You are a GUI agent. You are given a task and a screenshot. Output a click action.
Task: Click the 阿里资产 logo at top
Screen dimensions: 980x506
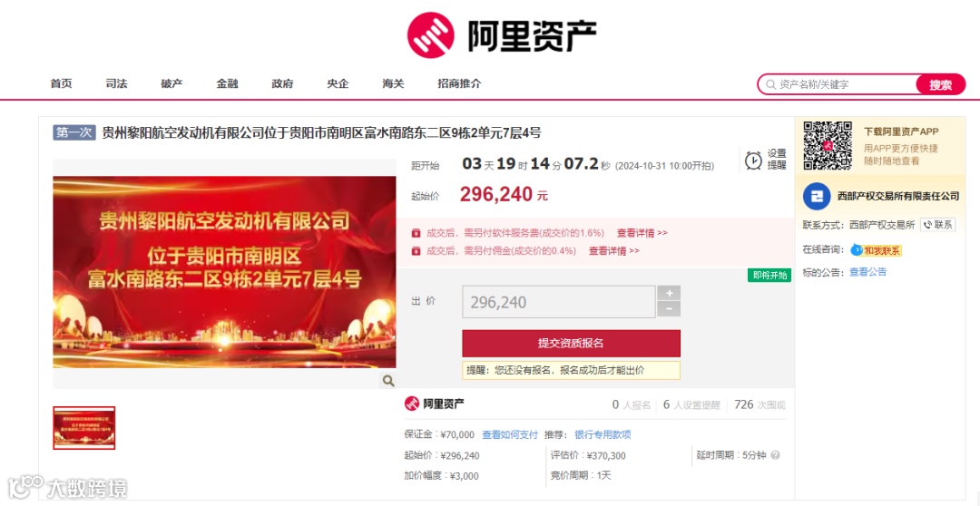tap(502, 35)
